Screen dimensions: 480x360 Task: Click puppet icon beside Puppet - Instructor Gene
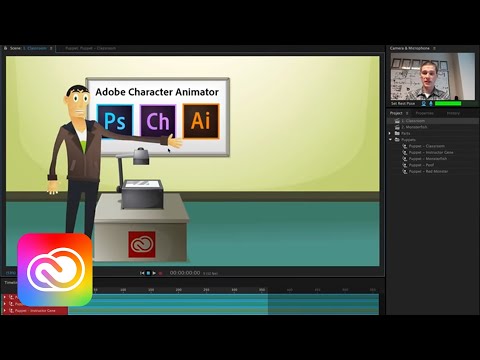pos(404,152)
